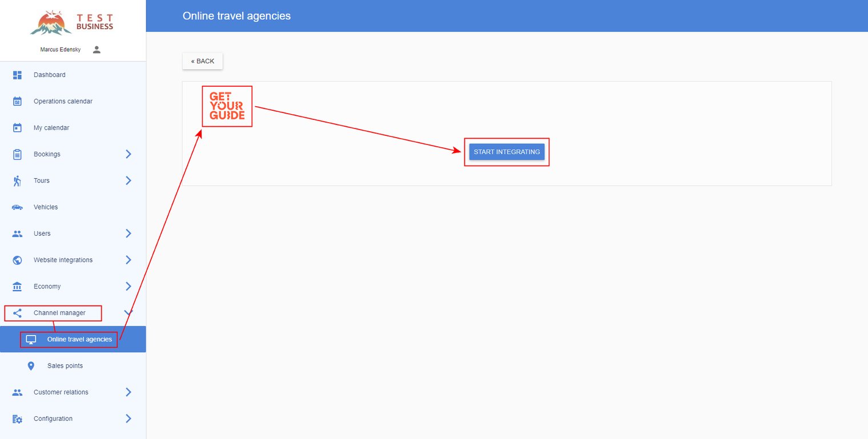868x439 pixels.
Task: Click the Channel manager label
Action: coord(59,313)
